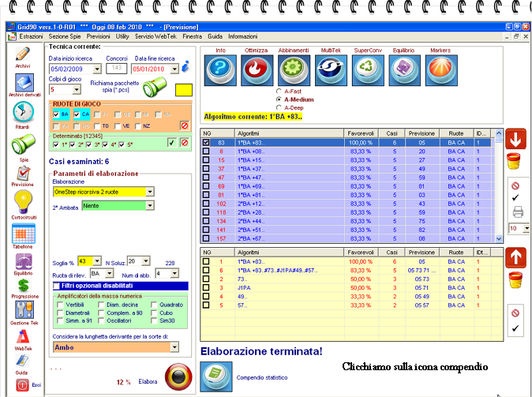Open the Tabellone grid icon
Viewport: 532px width, 397px height.
click(24, 234)
